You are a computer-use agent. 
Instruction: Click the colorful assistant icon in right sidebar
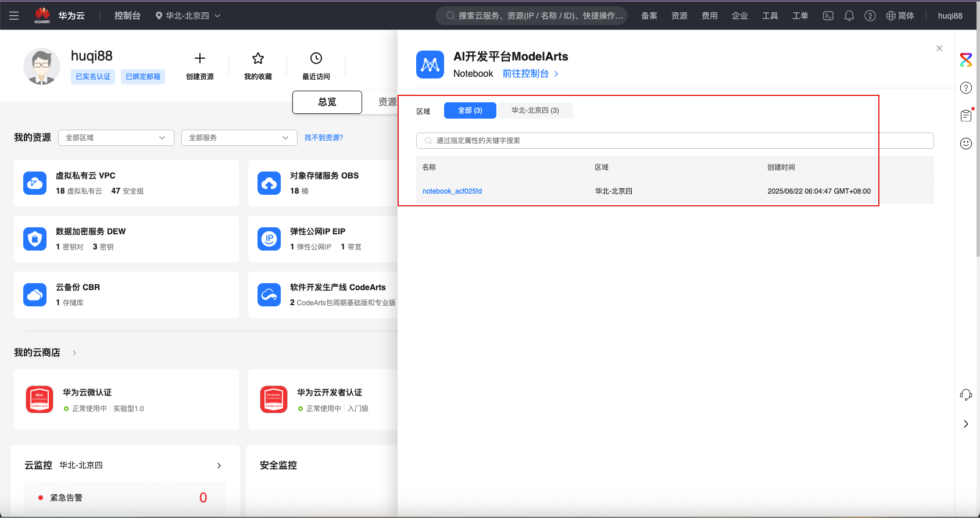click(x=966, y=60)
